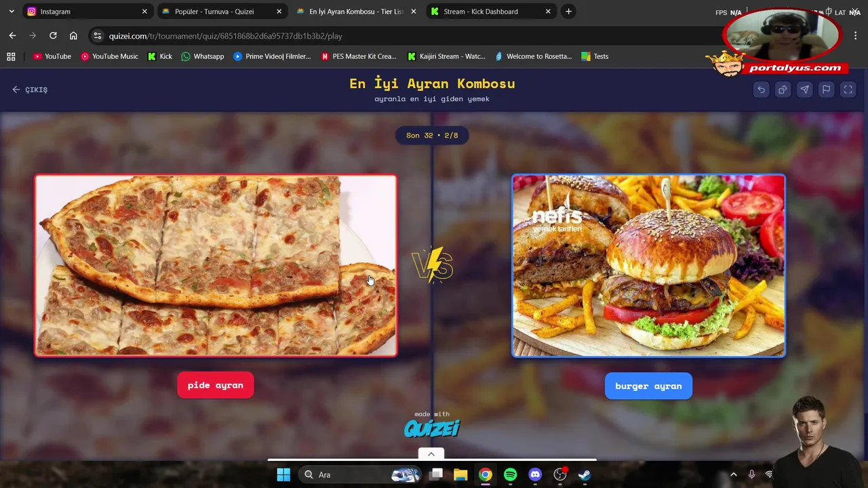The image size is (868, 488).
Task: Click the microphone tray icon
Action: tap(751, 474)
